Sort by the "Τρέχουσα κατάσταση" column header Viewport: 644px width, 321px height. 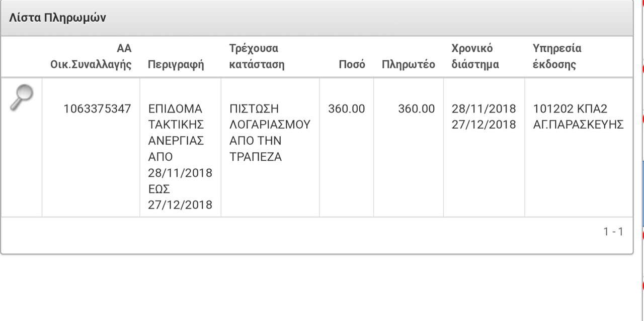257,56
